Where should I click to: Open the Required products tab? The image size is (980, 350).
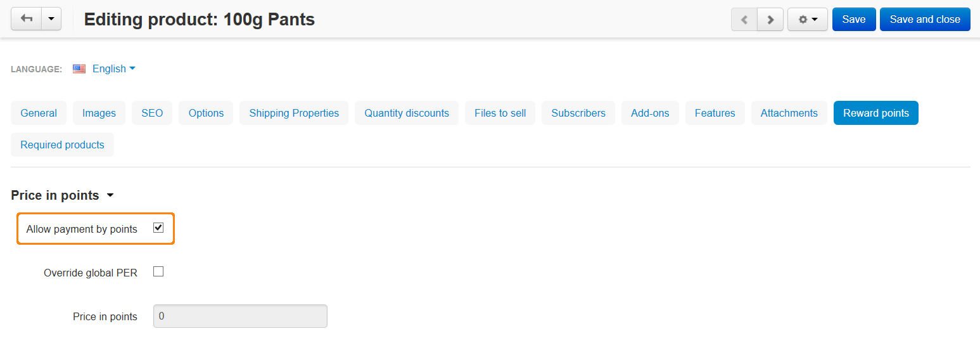(62, 145)
